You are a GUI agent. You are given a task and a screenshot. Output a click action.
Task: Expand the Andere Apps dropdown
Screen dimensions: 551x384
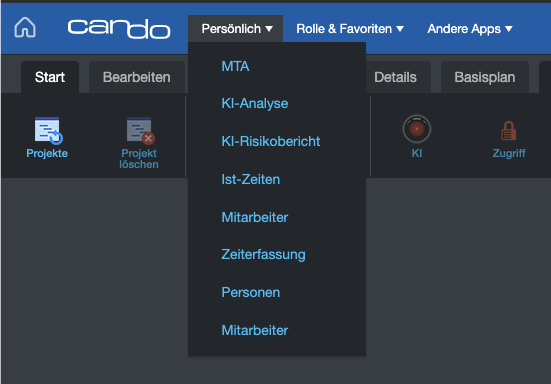click(x=470, y=29)
